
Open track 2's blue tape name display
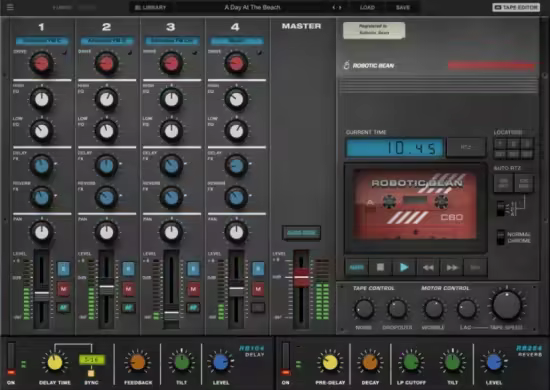[107, 41]
